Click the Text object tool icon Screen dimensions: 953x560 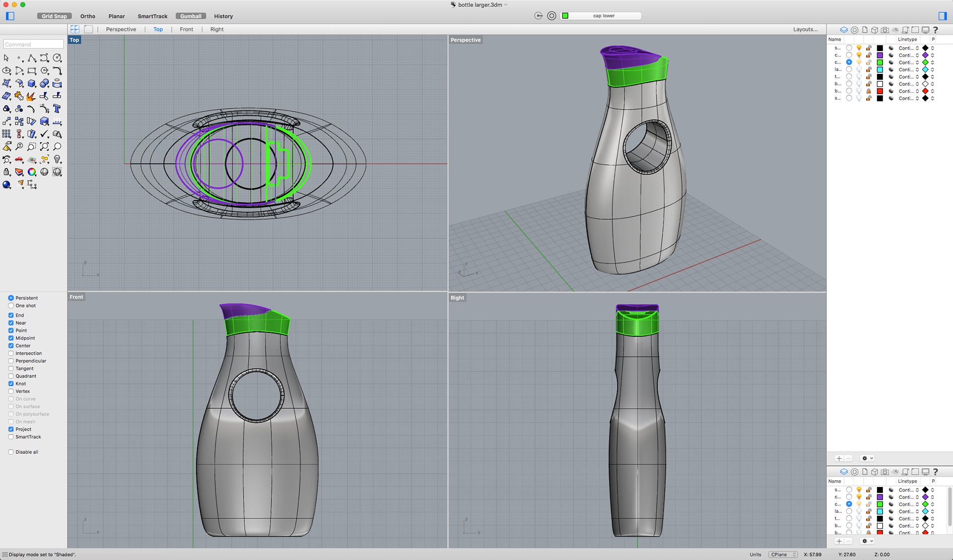tap(57, 109)
